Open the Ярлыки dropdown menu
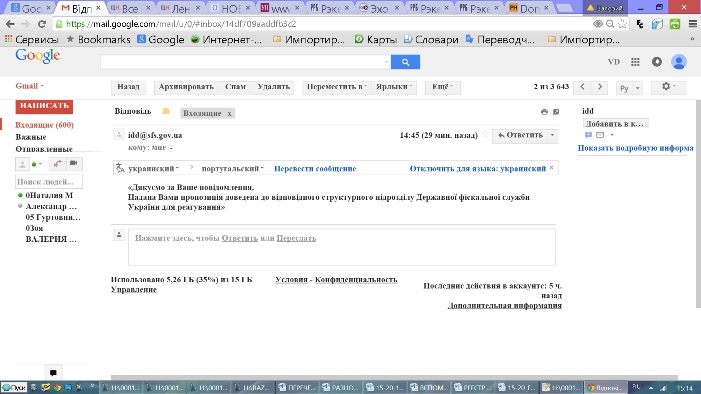 point(393,87)
